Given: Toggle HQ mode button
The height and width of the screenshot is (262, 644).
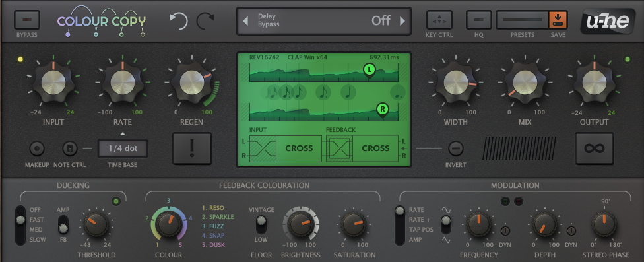Looking at the screenshot, I should [x=479, y=20].
